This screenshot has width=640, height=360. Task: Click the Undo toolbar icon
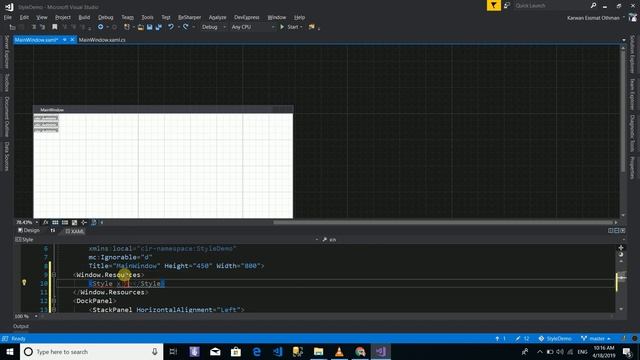(x=171, y=27)
